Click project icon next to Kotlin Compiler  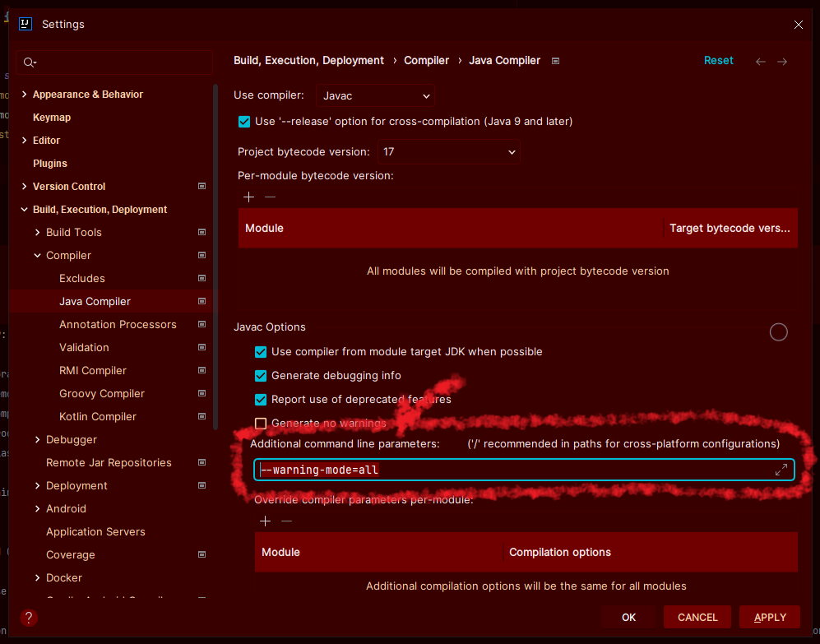pos(202,416)
